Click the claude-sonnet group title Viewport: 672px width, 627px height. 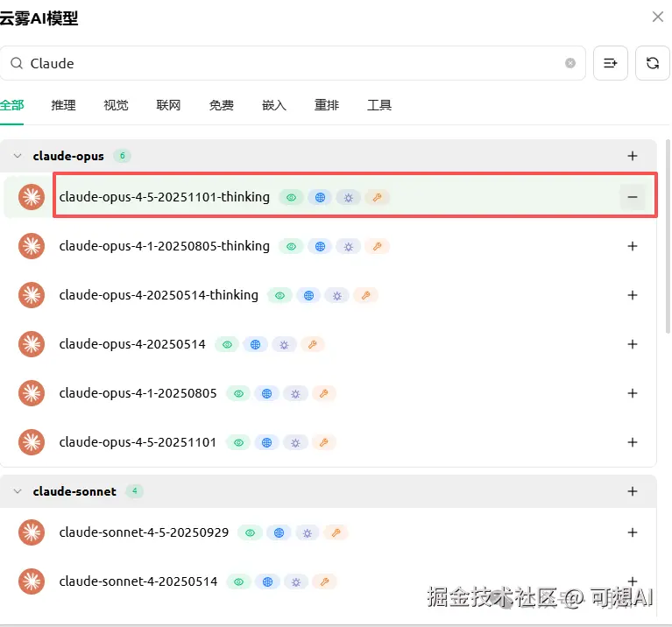coord(74,491)
